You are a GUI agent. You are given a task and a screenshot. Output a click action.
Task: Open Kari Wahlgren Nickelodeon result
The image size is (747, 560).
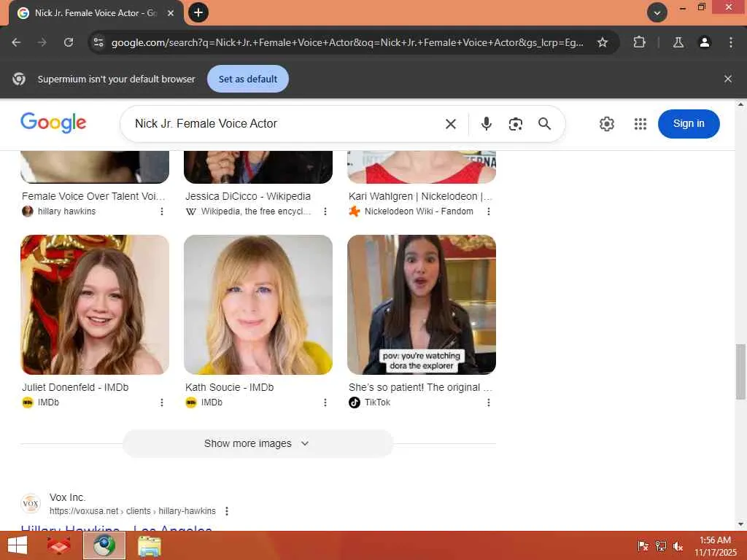(420, 196)
